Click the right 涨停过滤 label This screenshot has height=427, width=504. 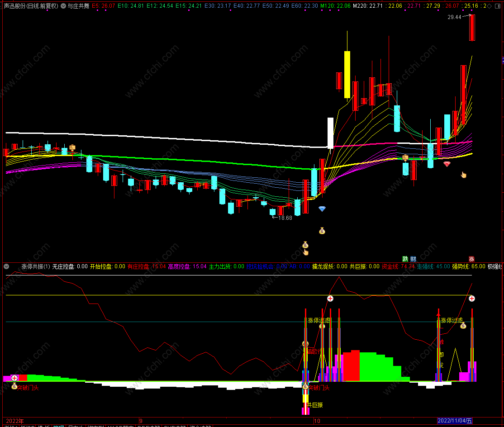[452, 320]
